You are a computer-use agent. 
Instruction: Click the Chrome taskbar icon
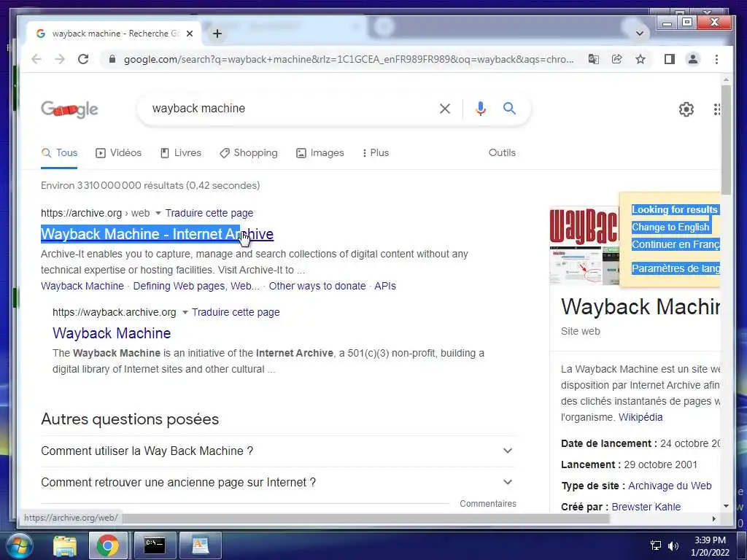pos(108,545)
